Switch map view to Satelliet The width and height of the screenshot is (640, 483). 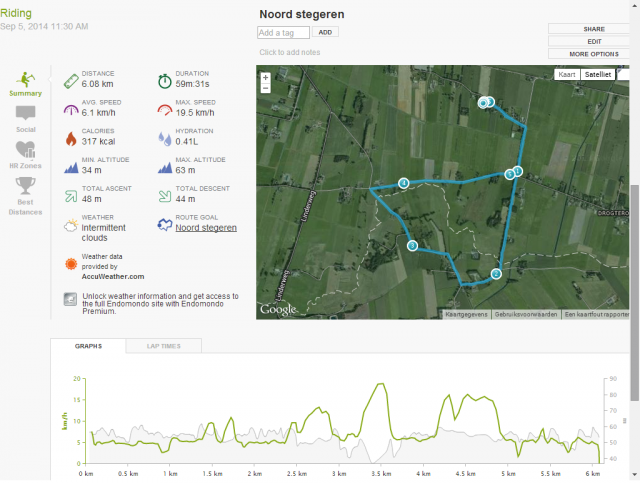598,74
